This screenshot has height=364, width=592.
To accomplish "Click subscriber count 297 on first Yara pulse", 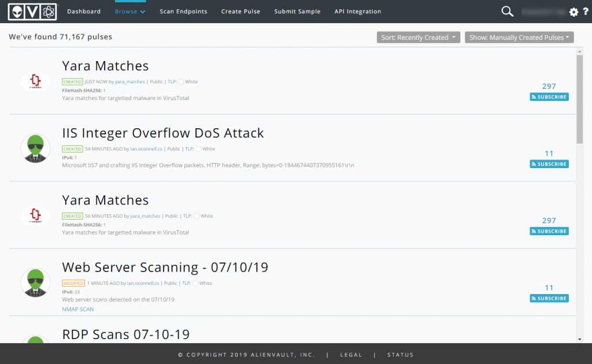I will pyautogui.click(x=549, y=87).
